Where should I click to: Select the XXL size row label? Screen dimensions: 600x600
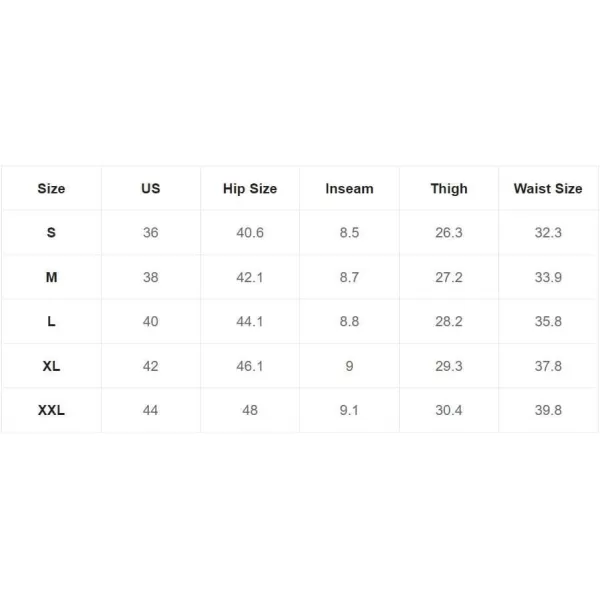51,410
